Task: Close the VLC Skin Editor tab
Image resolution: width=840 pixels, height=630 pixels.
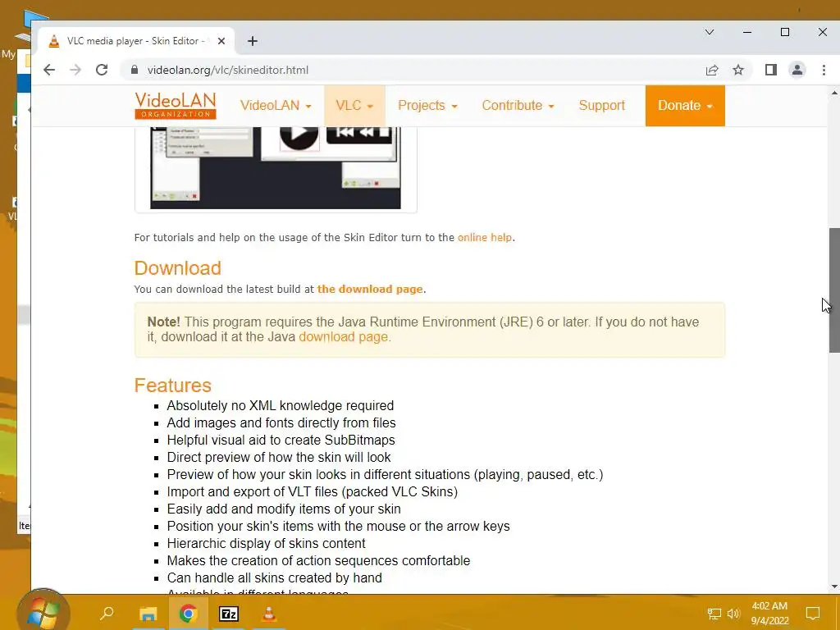Action: [221, 41]
